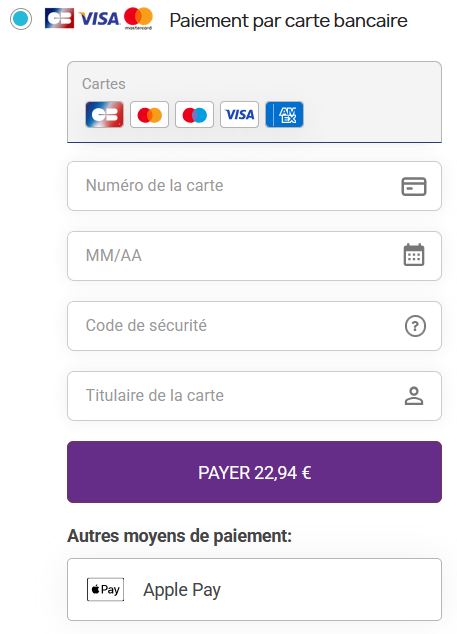Click the credit card icon in number field
The image size is (457, 634).
tap(414, 186)
